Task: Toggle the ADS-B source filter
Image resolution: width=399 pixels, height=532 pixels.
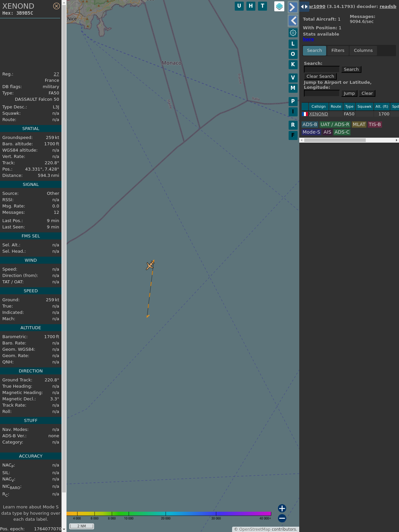Action: tap(310, 124)
